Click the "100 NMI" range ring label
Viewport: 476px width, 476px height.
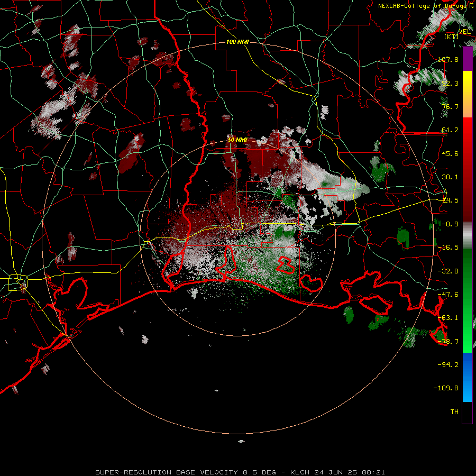click(x=237, y=42)
